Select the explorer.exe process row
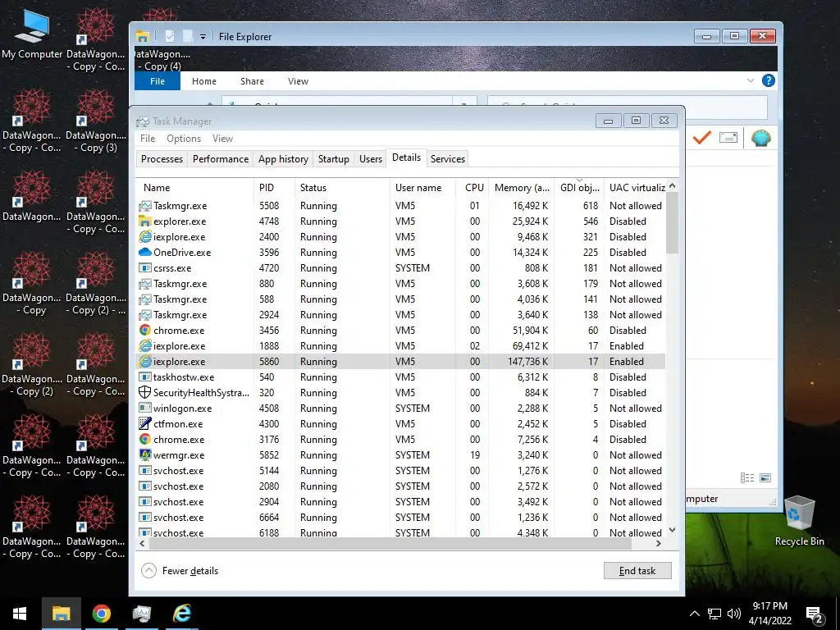 point(400,221)
